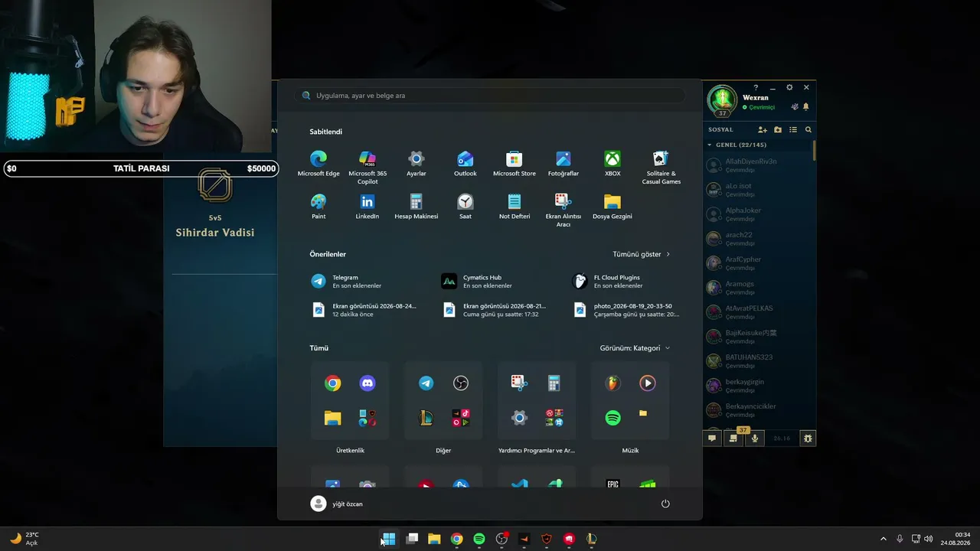Open Microsoft Edge from pinned apps

click(318, 164)
